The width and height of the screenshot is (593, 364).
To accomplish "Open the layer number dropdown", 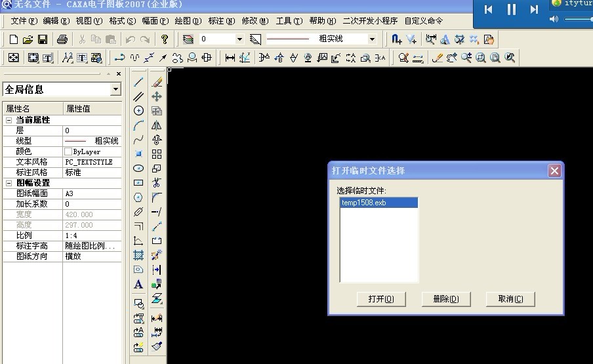I will coord(239,39).
